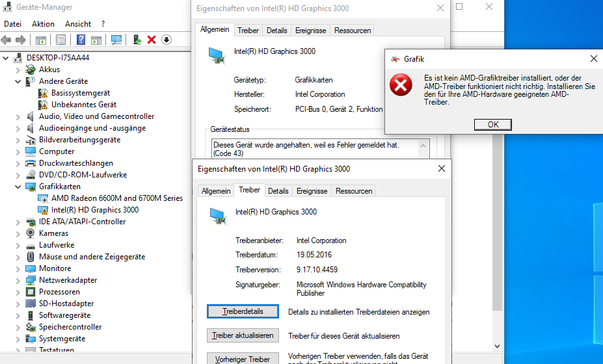Click the Vorheriger Treiber button
The image size is (603, 364).
click(x=243, y=359)
